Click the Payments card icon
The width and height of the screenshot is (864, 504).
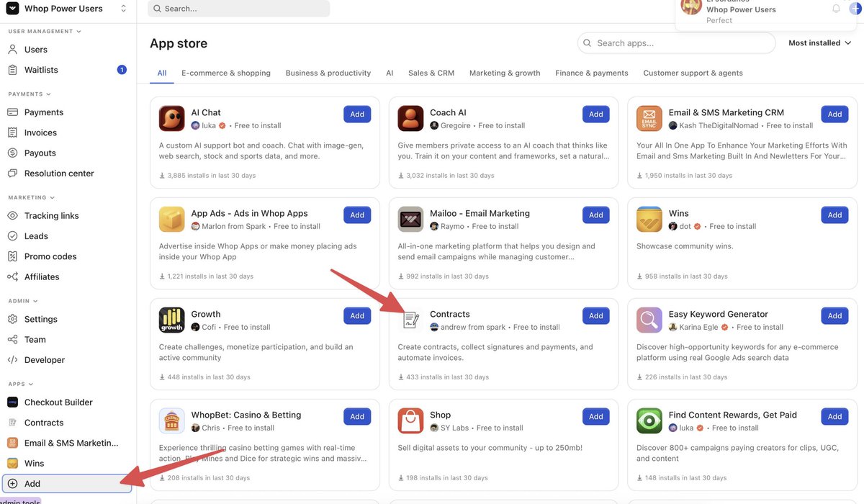coord(12,112)
